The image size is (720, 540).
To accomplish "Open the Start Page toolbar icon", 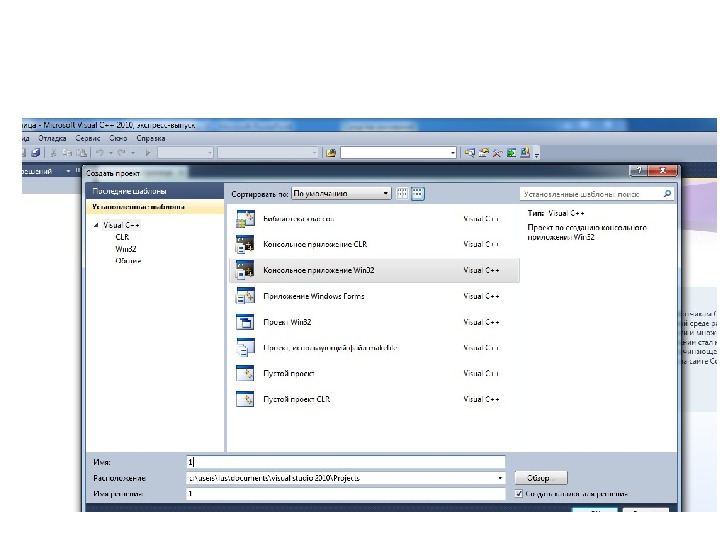I will click(511, 153).
